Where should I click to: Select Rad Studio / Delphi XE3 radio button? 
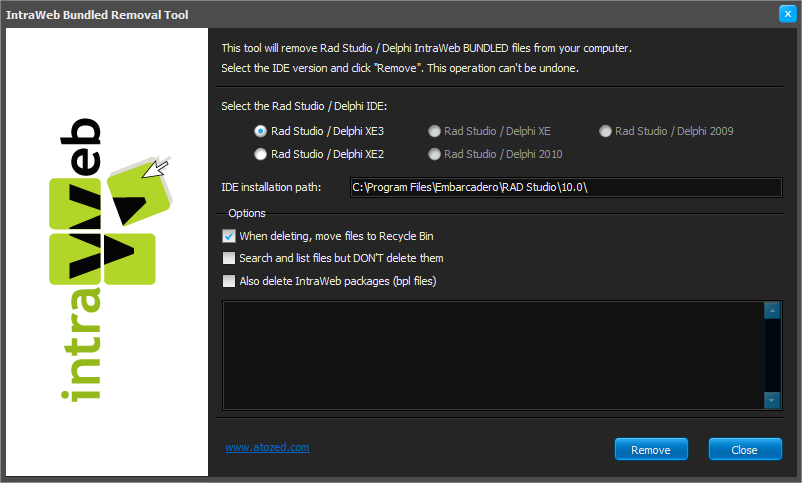(261, 131)
